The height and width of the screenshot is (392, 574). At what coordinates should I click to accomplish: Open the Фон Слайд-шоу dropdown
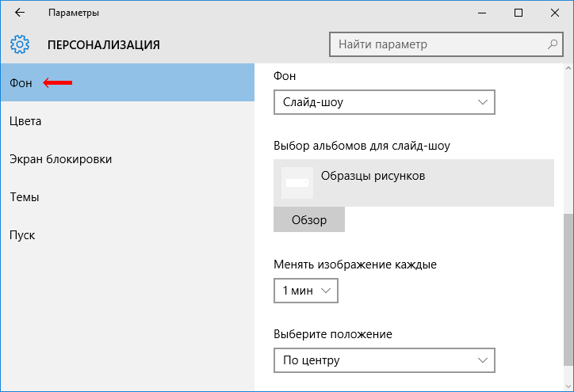(x=385, y=102)
